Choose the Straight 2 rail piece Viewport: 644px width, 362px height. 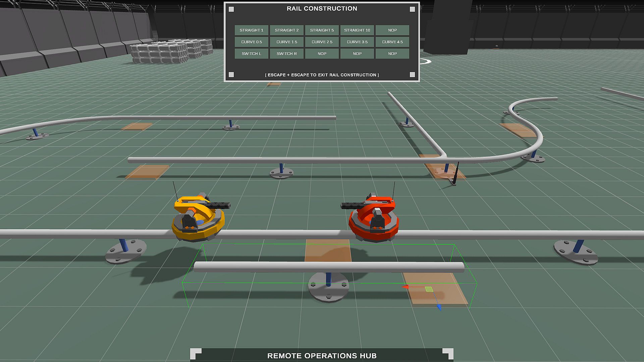pyautogui.click(x=286, y=30)
